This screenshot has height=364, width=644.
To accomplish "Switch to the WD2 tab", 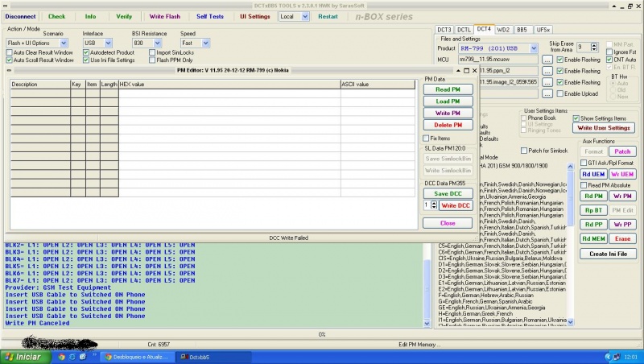I will 503,30.
